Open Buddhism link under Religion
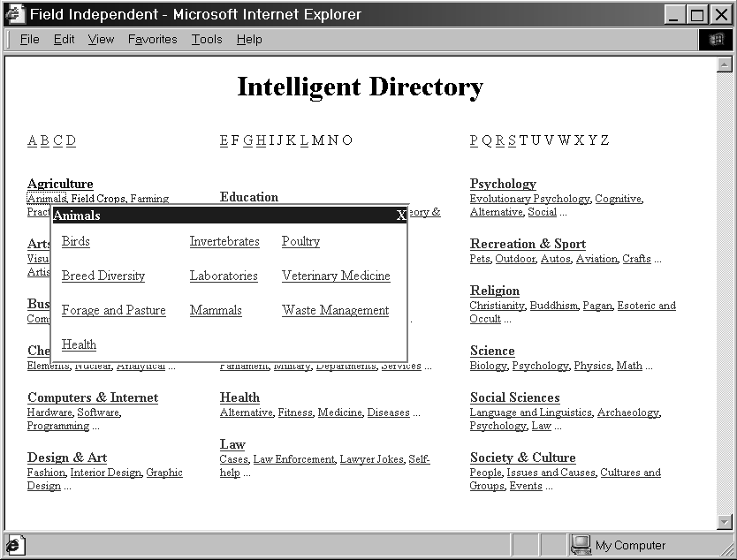Image resolution: width=737 pixels, height=560 pixels. coord(553,306)
